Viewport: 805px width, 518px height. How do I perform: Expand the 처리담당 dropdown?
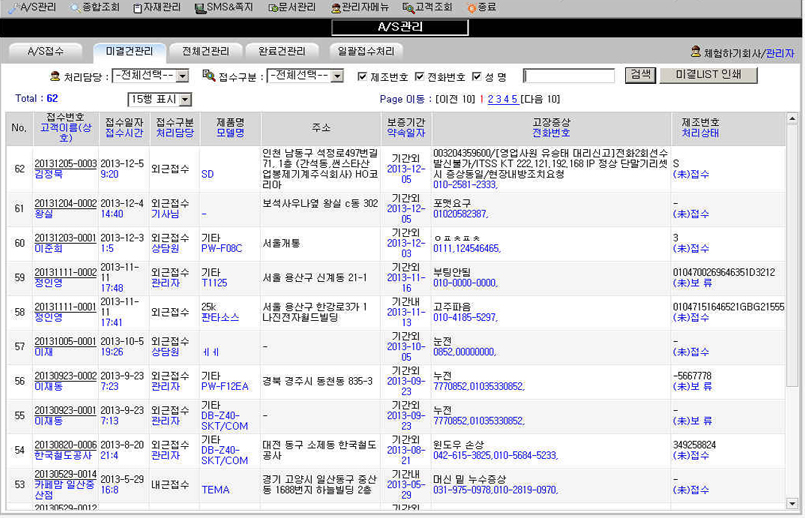(150, 76)
